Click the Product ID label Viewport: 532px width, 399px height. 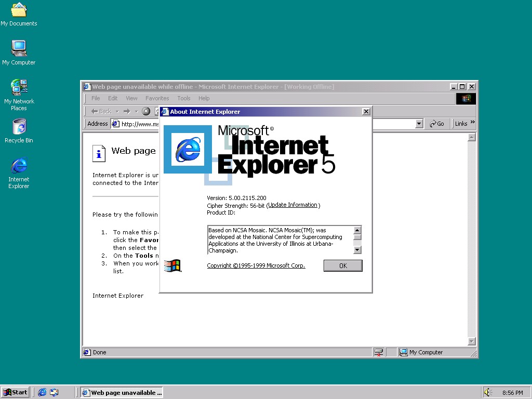[x=221, y=212]
